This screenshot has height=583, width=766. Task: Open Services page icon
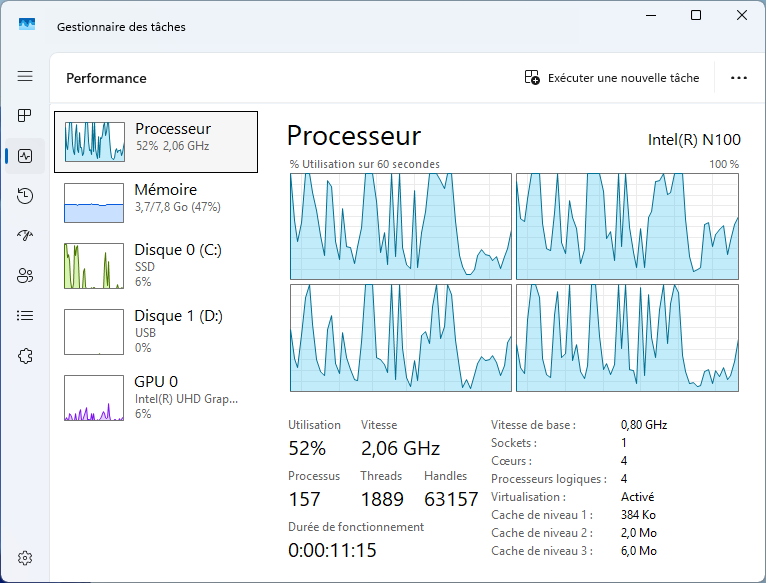coord(25,356)
